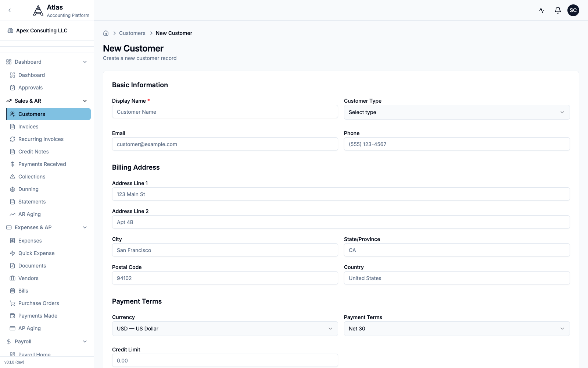Click the Vendors icon in sidebar
588x368 pixels.
[12, 278]
